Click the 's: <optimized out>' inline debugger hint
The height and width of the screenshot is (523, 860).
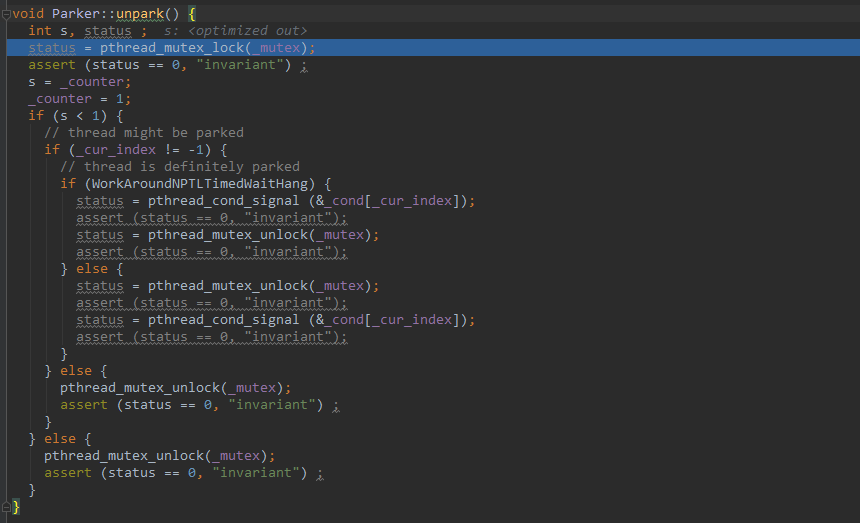[235, 31]
